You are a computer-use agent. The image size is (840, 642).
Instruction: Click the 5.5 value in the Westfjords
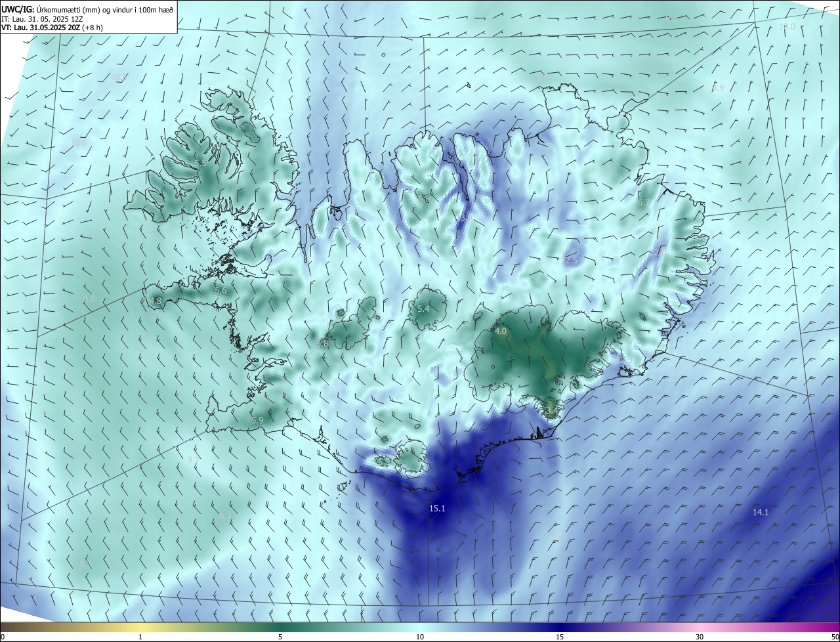[x=200, y=163]
